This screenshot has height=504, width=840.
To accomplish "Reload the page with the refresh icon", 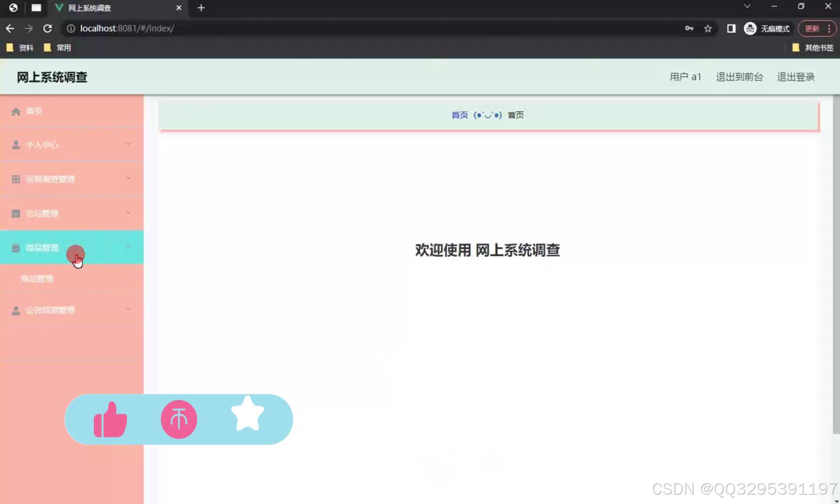I will [x=47, y=28].
